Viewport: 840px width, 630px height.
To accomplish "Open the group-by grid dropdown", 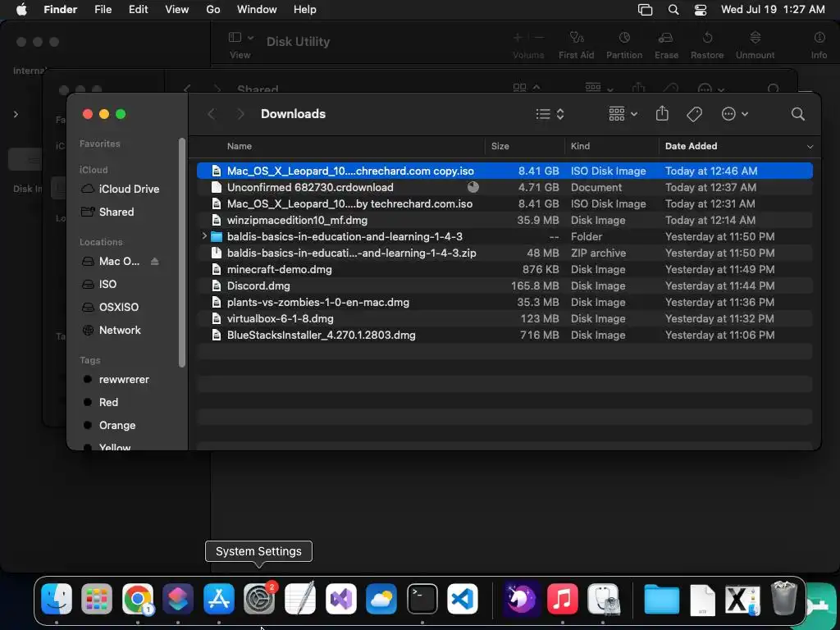I will point(623,114).
